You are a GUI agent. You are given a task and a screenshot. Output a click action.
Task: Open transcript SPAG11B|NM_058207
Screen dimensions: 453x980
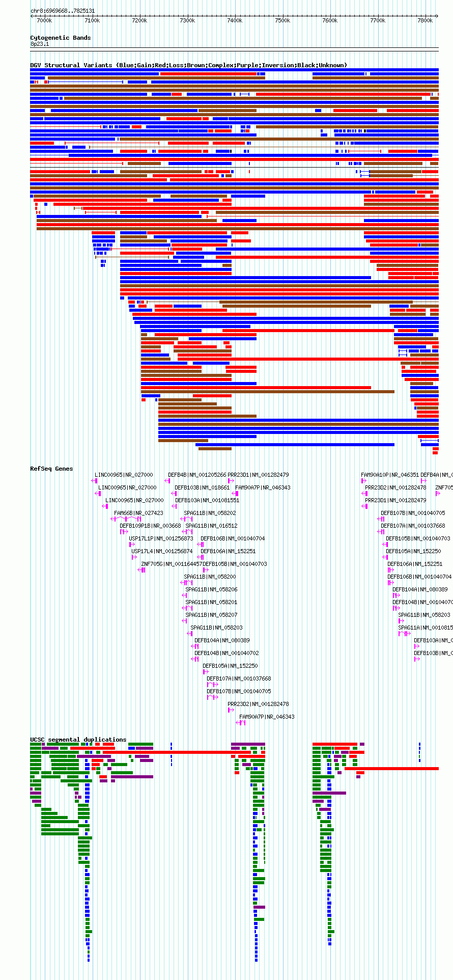211,615
